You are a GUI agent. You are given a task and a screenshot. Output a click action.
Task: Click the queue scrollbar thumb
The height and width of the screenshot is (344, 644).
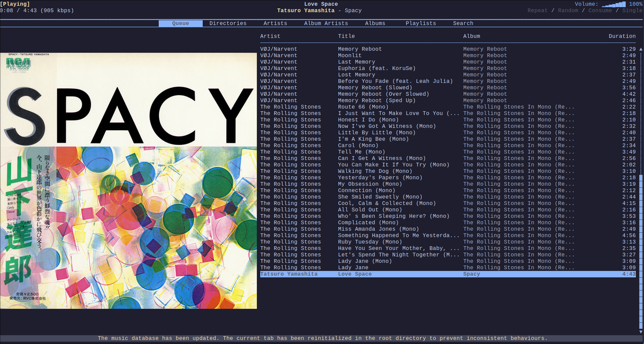click(641, 252)
